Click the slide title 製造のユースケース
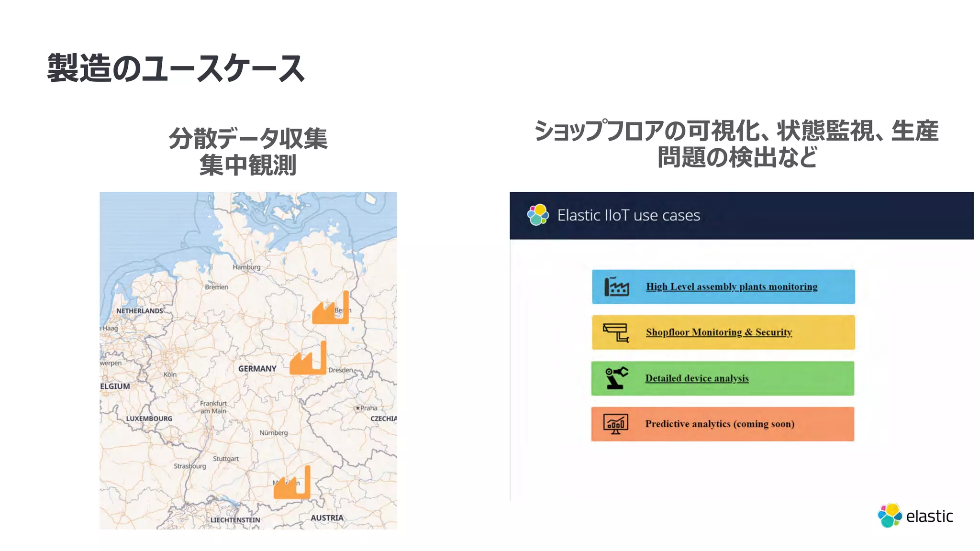The height and width of the screenshot is (551, 980). [176, 68]
